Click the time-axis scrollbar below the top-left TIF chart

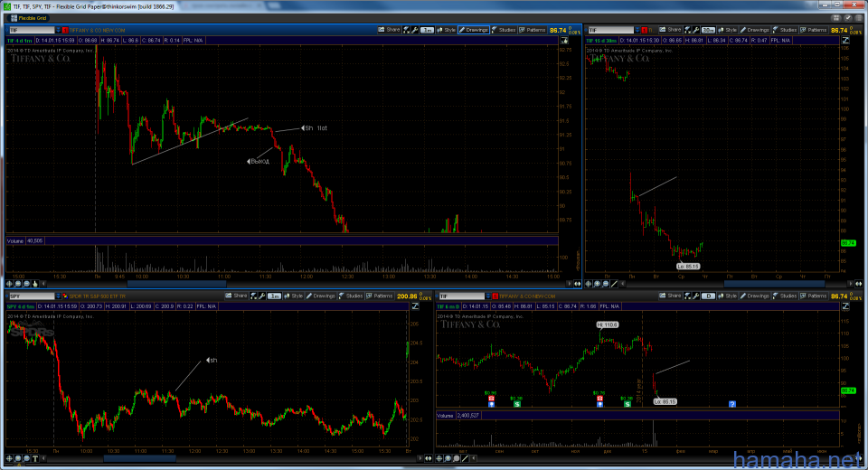177,284
